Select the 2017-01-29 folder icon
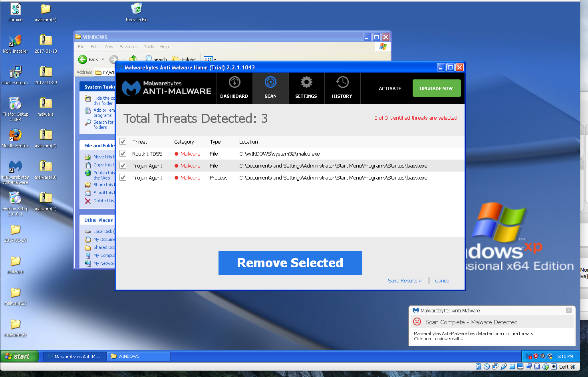This screenshot has width=588, height=377. coord(16,233)
